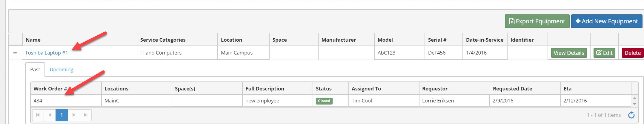The width and height of the screenshot is (644, 124).
Task: Click the MainC location cell
Action: [137, 101]
